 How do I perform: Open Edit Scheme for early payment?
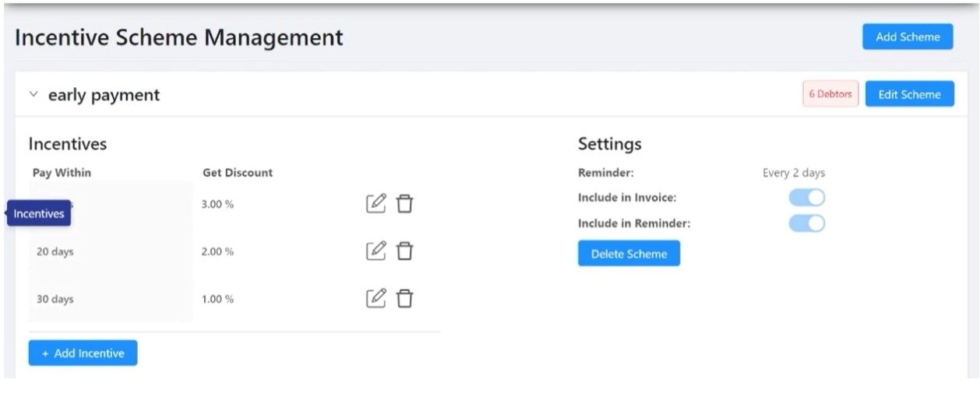(x=909, y=95)
